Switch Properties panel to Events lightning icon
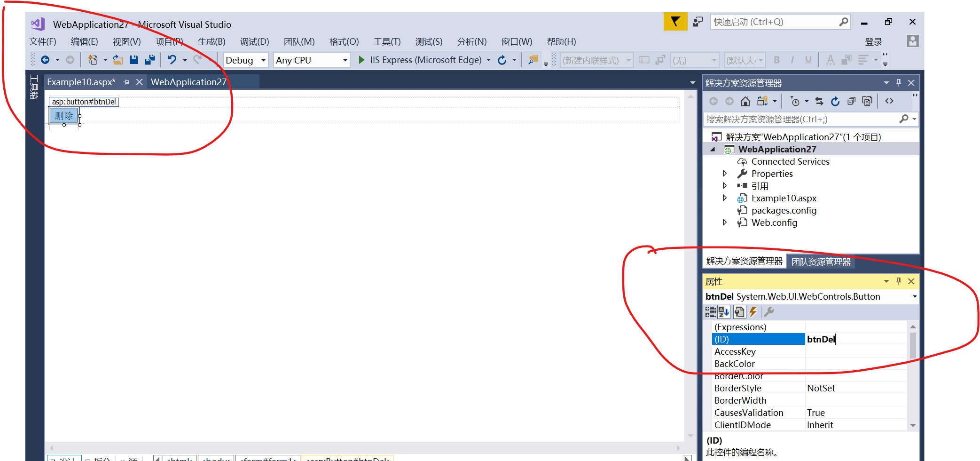Image resolution: width=980 pixels, height=461 pixels. click(753, 311)
